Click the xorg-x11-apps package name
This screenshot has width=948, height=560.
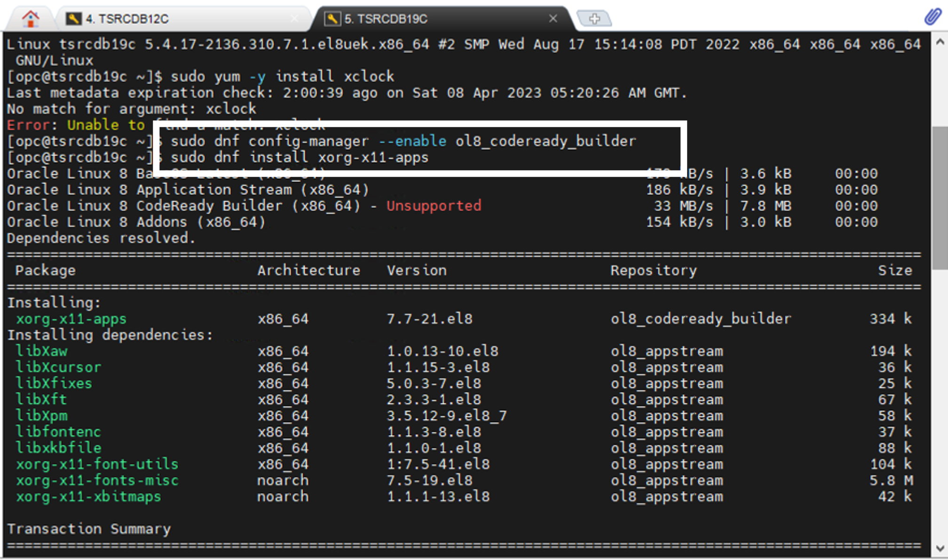click(x=71, y=319)
